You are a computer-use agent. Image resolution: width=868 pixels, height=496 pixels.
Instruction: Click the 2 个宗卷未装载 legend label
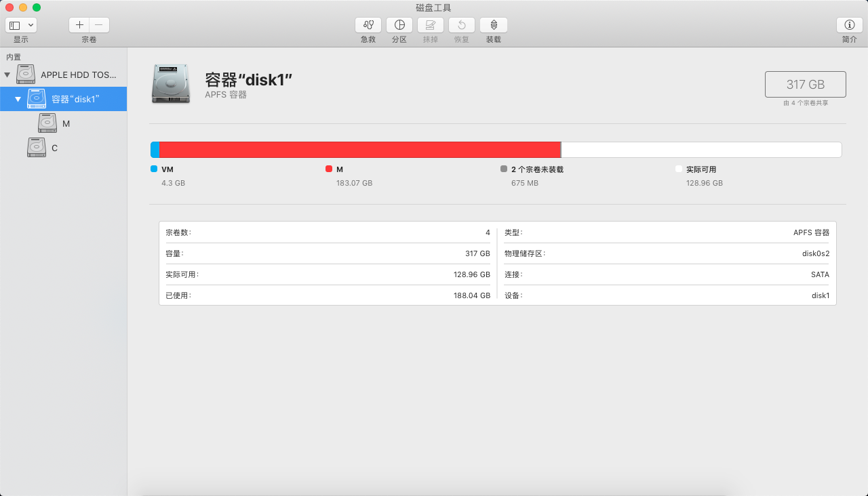(x=537, y=169)
